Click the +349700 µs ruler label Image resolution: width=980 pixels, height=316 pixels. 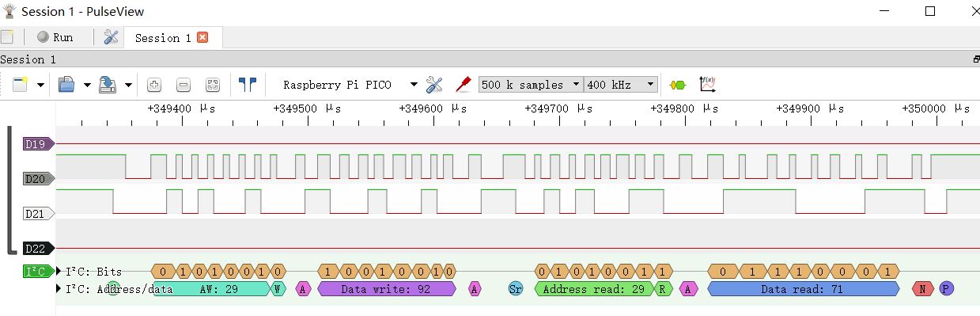coord(558,109)
